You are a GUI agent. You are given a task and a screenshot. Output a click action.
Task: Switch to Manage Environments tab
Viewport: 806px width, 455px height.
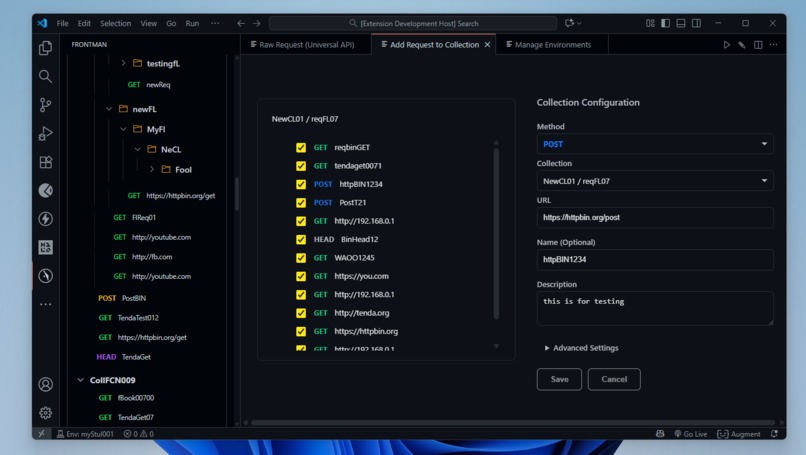(552, 45)
